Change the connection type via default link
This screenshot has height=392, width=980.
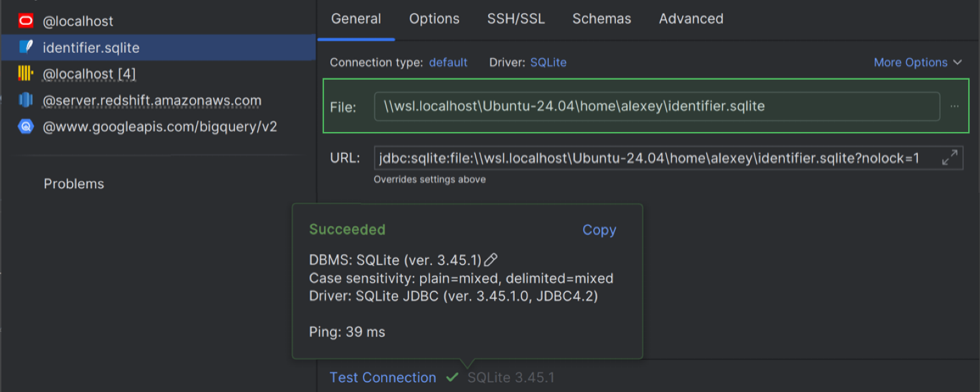point(448,63)
